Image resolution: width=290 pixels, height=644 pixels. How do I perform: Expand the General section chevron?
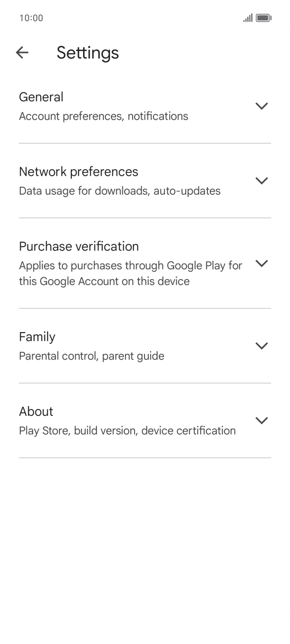pyautogui.click(x=261, y=106)
